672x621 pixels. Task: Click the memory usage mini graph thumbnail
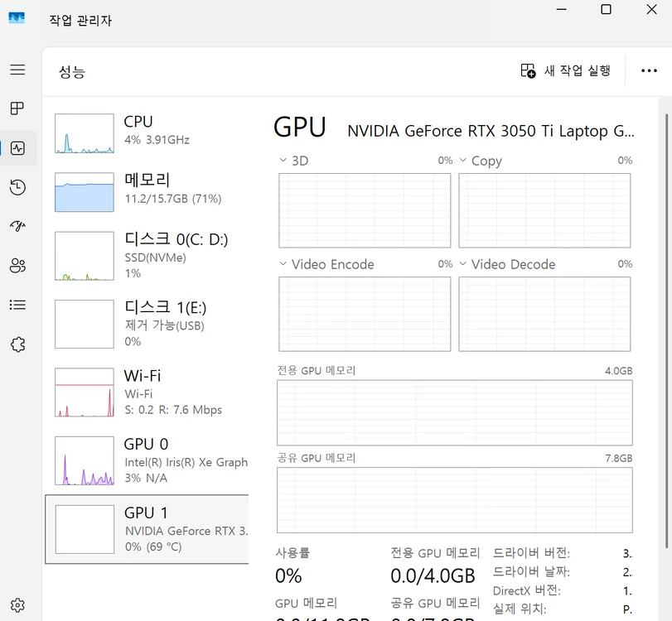[x=85, y=192]
